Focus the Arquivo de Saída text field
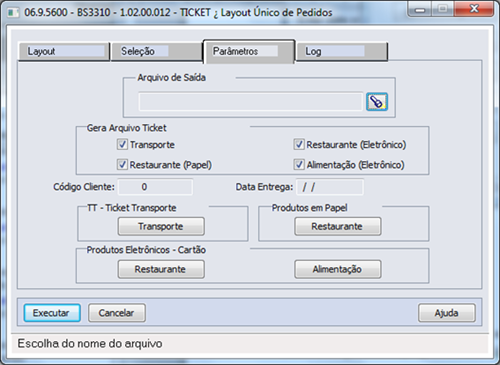 click(x=250, y=102)
